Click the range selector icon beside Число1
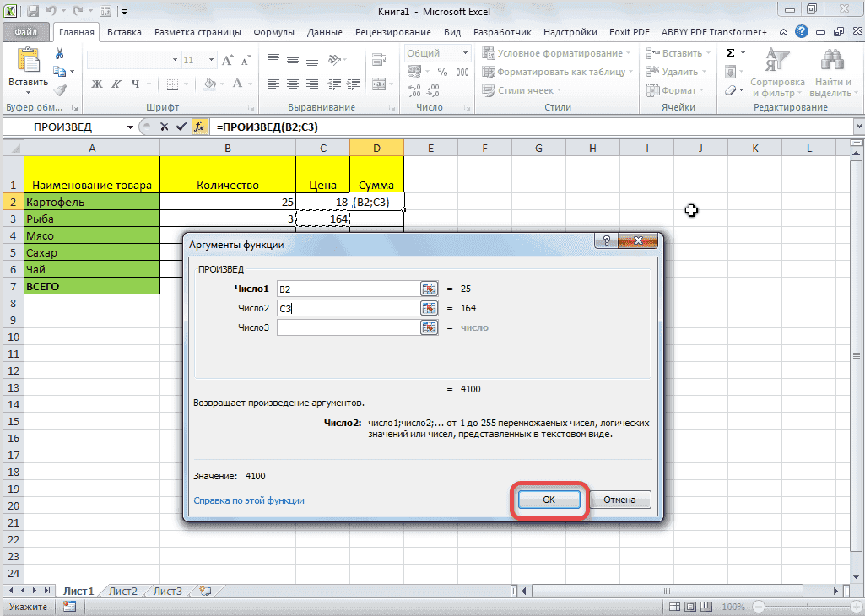 (429, 288)
